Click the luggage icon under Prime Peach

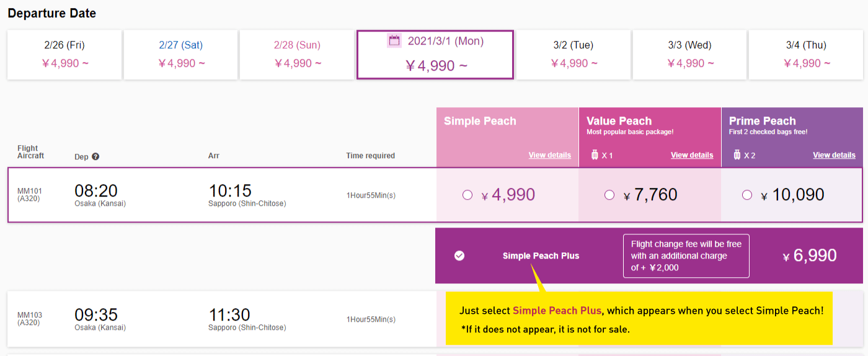pos(736,155)
